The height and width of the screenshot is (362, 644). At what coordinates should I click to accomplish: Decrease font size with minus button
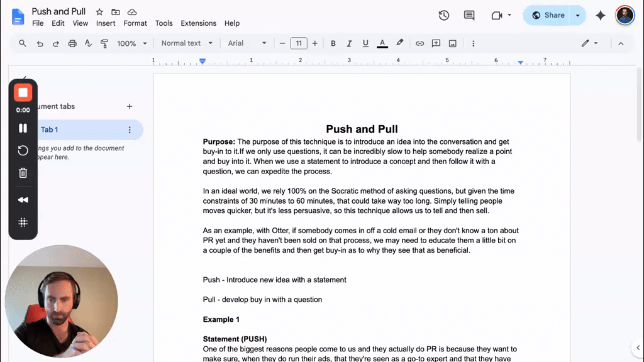tap(282, 43)
